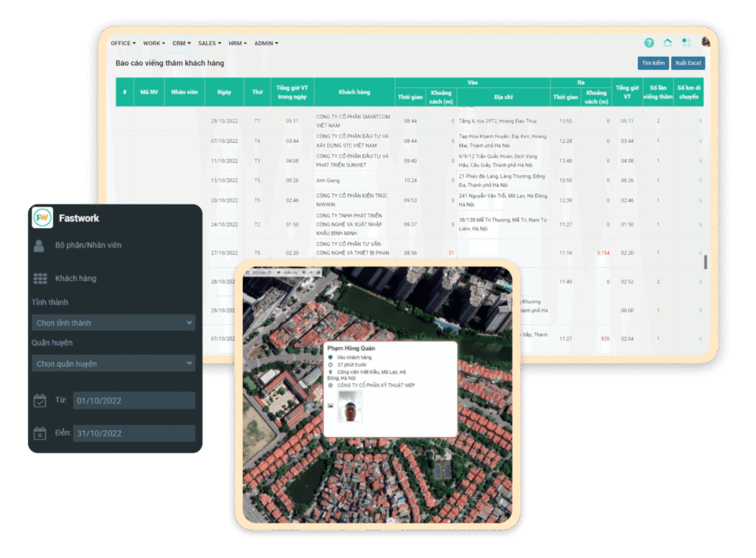Click the calendar check icon beside Từ
The height and width of the screenshot is (558, 756).
40,400
